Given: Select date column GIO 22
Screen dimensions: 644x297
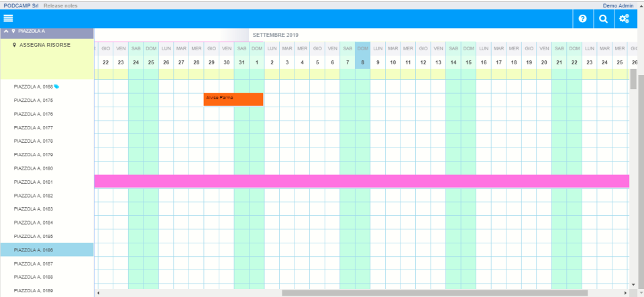Looking at the screenshot, I should pos(105,56).
